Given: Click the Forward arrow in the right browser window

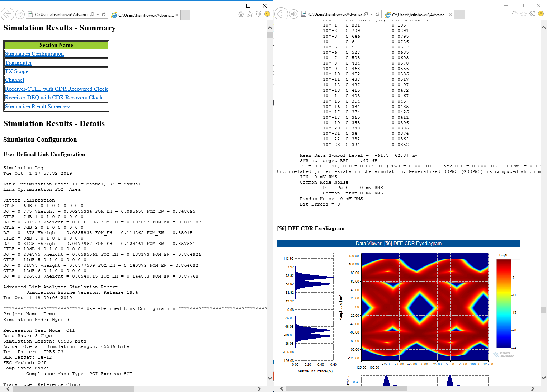Looking at the screenshot, I should pyautogui.click(x=294, y=14).
